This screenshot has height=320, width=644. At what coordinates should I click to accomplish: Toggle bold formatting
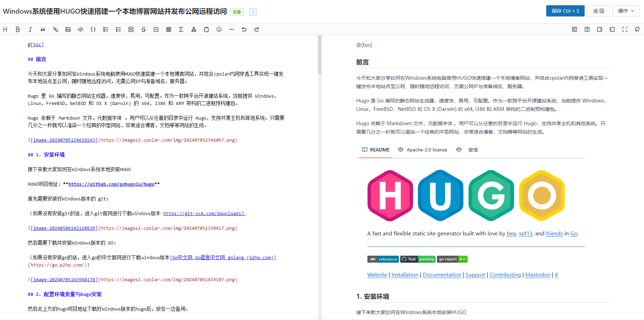tap(18, 29)
